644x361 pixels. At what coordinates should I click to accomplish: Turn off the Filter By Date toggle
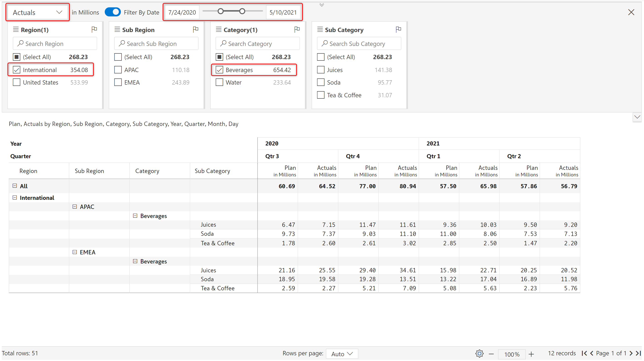coord(112,12)
